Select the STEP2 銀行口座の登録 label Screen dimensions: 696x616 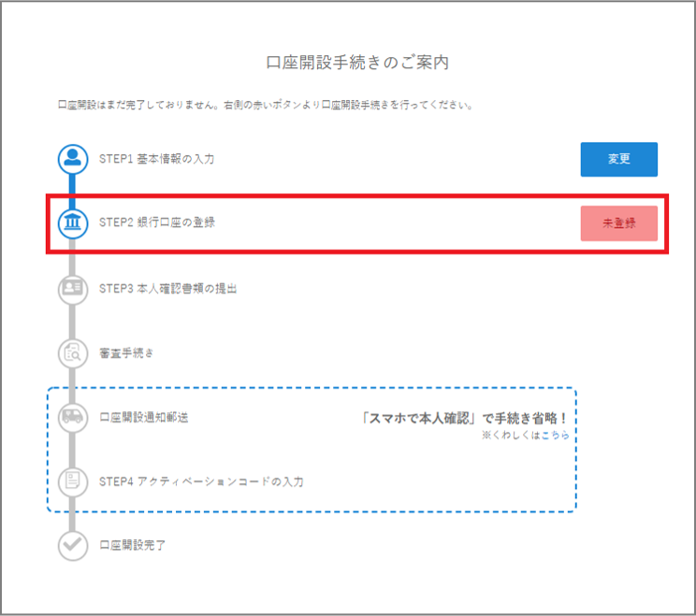tap(156, 222)
